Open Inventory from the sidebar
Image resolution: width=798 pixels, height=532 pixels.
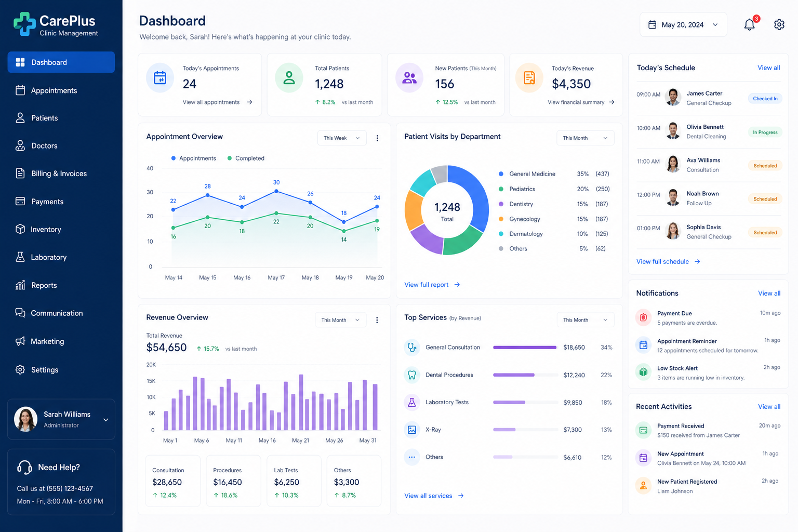(x=61, y=229)
